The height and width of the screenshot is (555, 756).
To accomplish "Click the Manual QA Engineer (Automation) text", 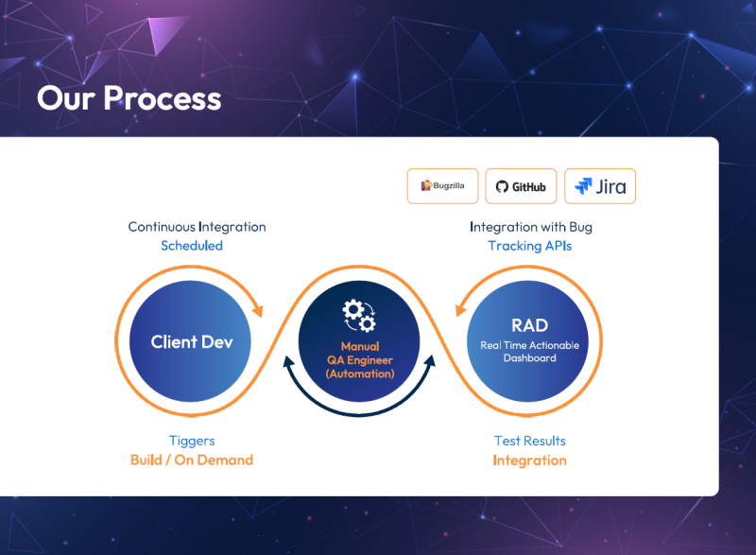I will click(x=360, y=360).
